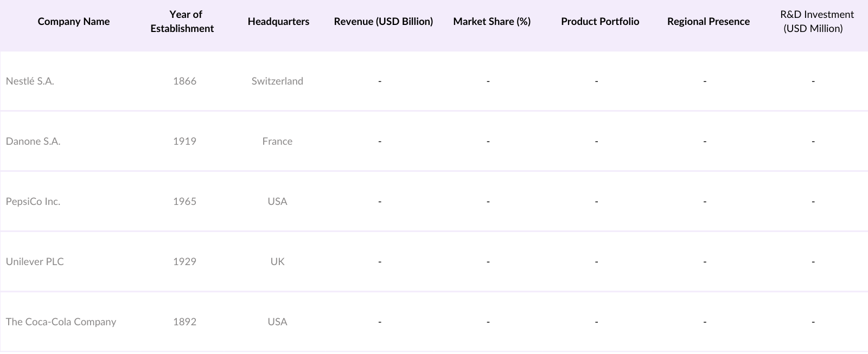Screen dimensions: 868x354
Task: Click the Product Portfolio column header
Action: coord(600,22)
